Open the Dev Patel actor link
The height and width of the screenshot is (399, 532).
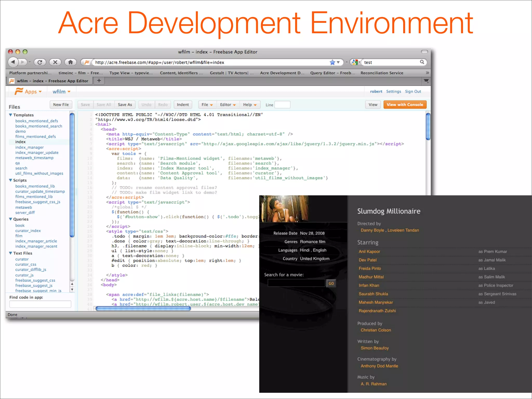tap(368, 260)
